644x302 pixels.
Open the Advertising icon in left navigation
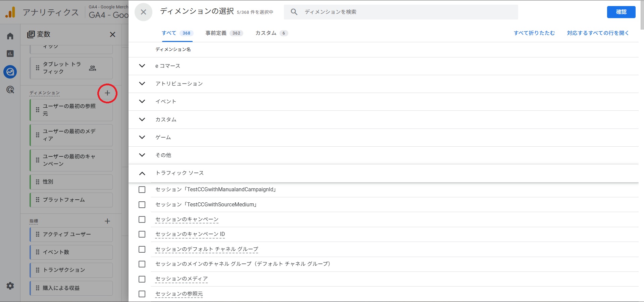(x=10, y=90)
